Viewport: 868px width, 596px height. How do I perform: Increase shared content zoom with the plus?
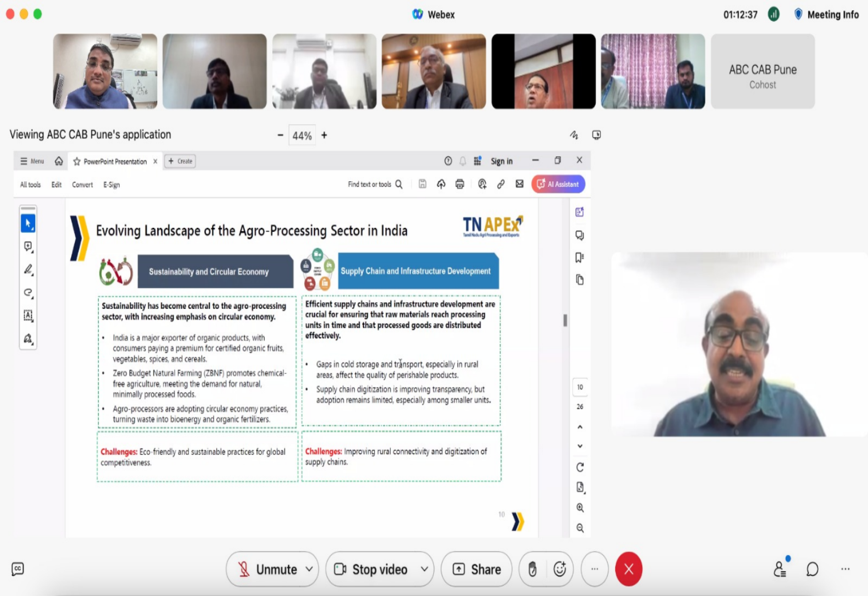pos(324,135)
